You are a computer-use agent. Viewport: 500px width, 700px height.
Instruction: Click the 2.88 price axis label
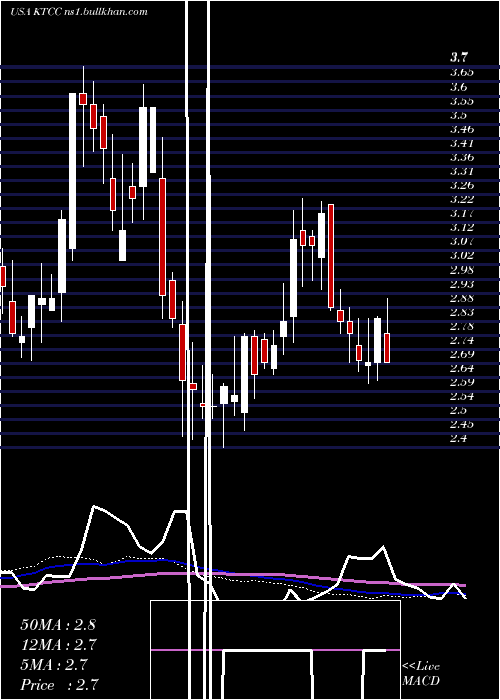click(x=462, y=298)
